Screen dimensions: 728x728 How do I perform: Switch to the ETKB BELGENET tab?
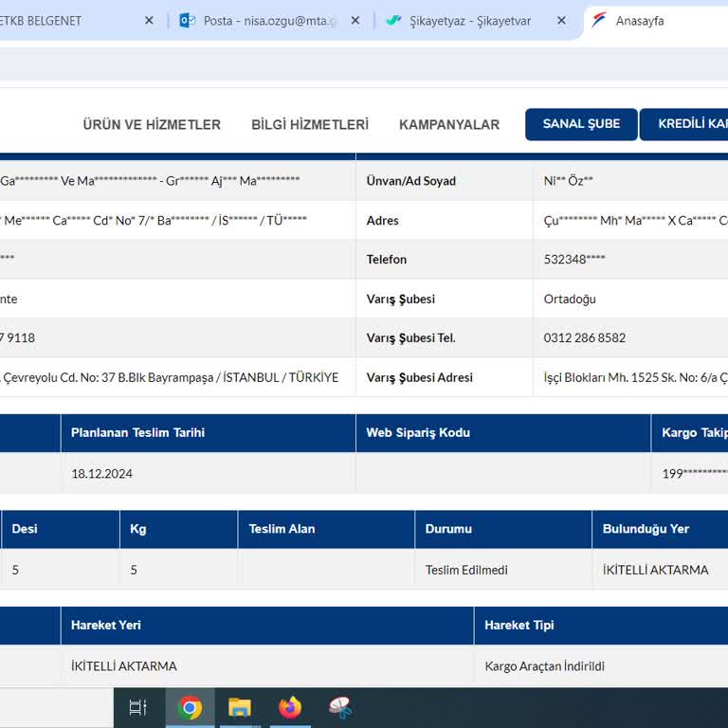(x=69, y=21)
